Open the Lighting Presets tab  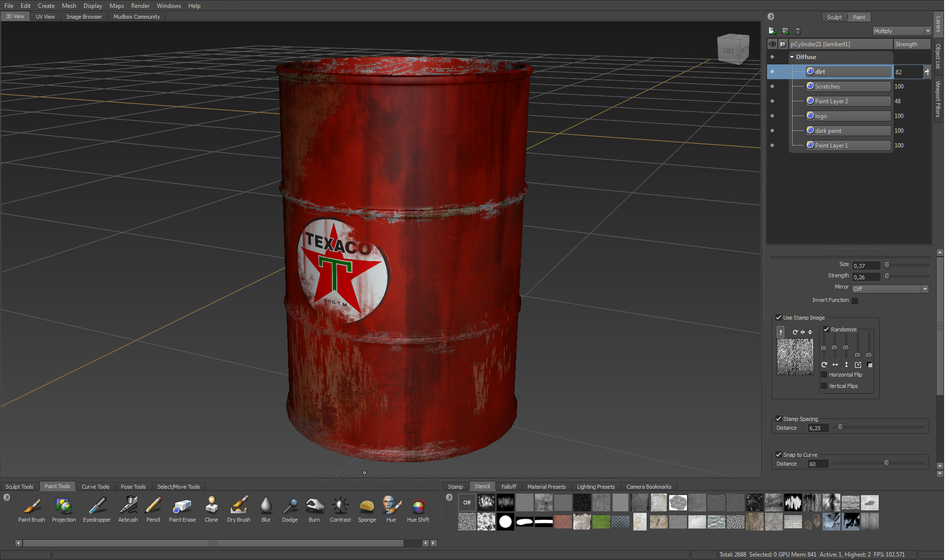point(596,487)
